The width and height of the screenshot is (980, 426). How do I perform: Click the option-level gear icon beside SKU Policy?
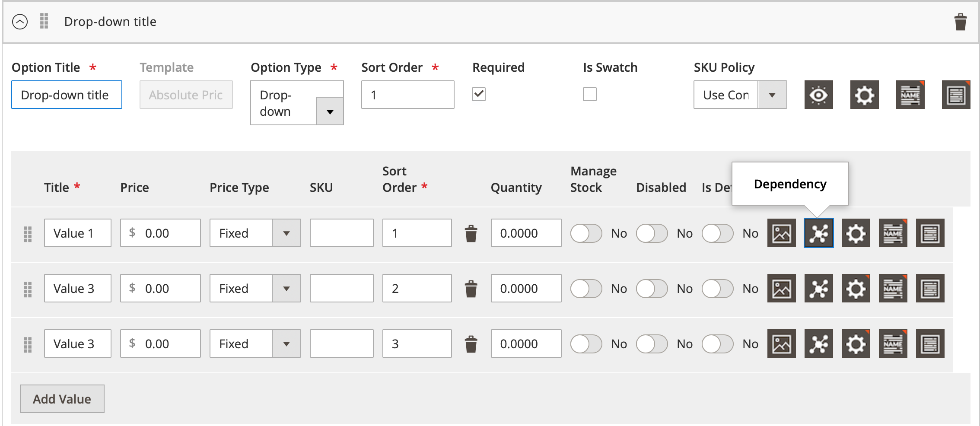point(864,95)
